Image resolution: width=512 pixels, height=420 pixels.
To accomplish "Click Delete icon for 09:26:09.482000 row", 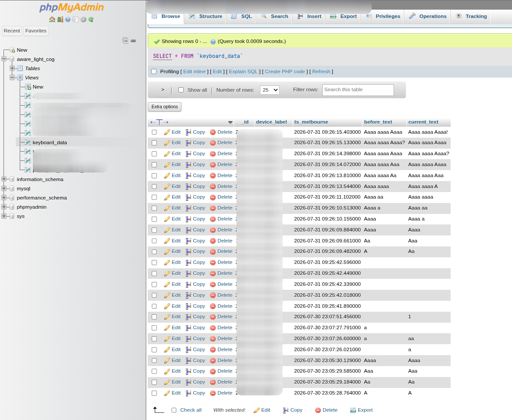I will tap(213, 251).
